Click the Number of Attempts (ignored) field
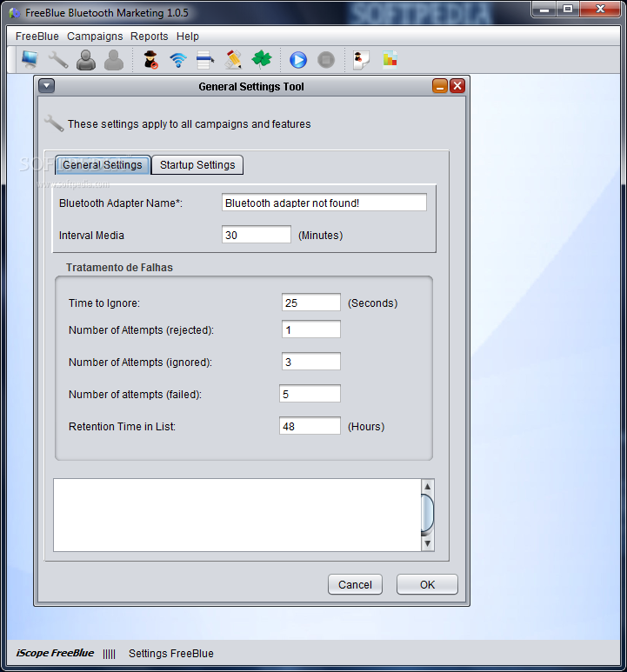This screenshot has height=672, width=627. (x=311, y=362)
